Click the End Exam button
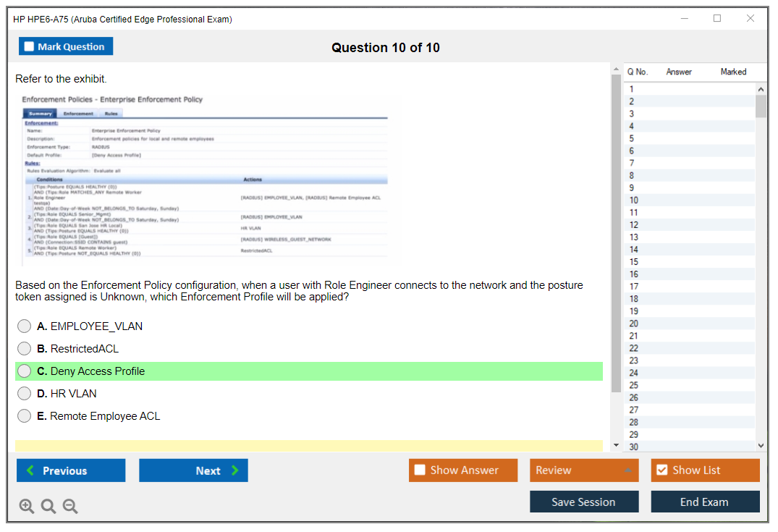 click(x=704, y=502)
